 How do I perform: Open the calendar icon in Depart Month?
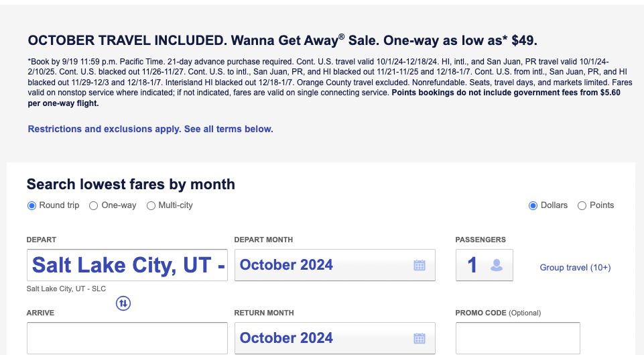point(420,265)
